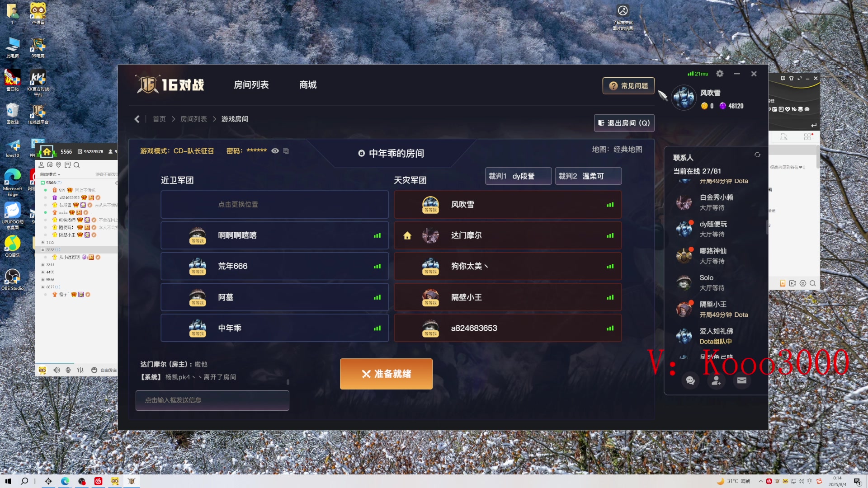Open the mail envelope icon
Viewport: 868px width, 488px height.
[x=742, y=380]
